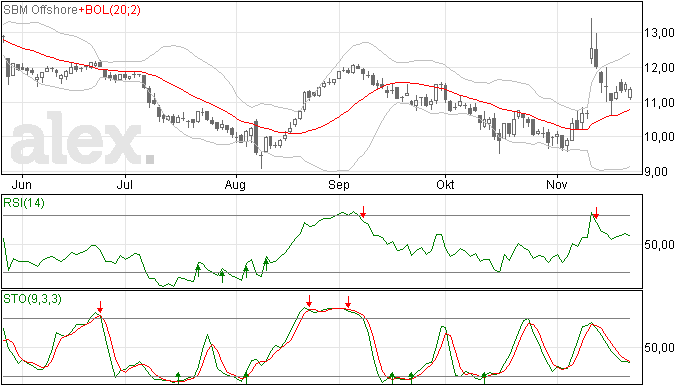
Task: Click the red STO sell arrow in late June
Action: pyautogui.click(x=100, y=307)
